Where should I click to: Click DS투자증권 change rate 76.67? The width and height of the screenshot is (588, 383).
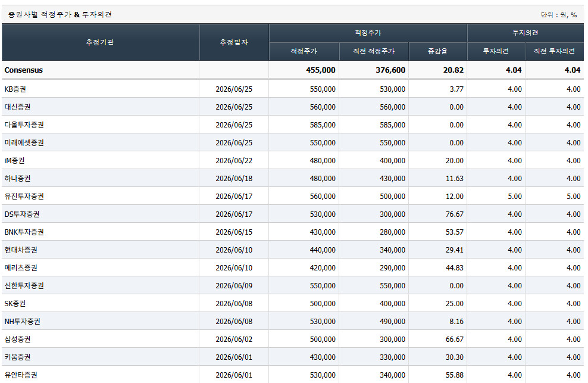[455, 214]
